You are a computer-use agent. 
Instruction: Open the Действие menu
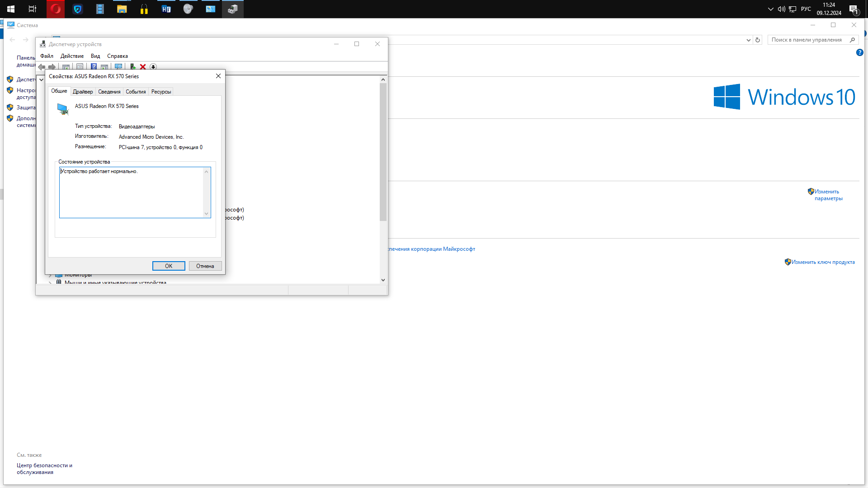click(72, 56)
